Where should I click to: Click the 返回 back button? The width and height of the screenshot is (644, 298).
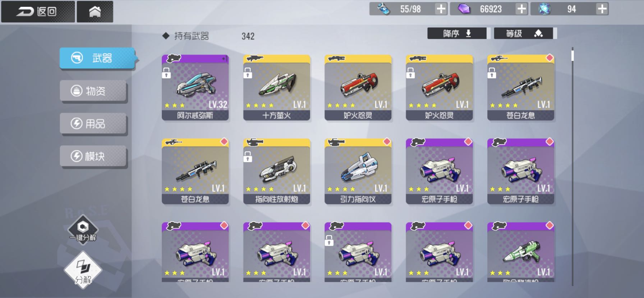[38, 12]
